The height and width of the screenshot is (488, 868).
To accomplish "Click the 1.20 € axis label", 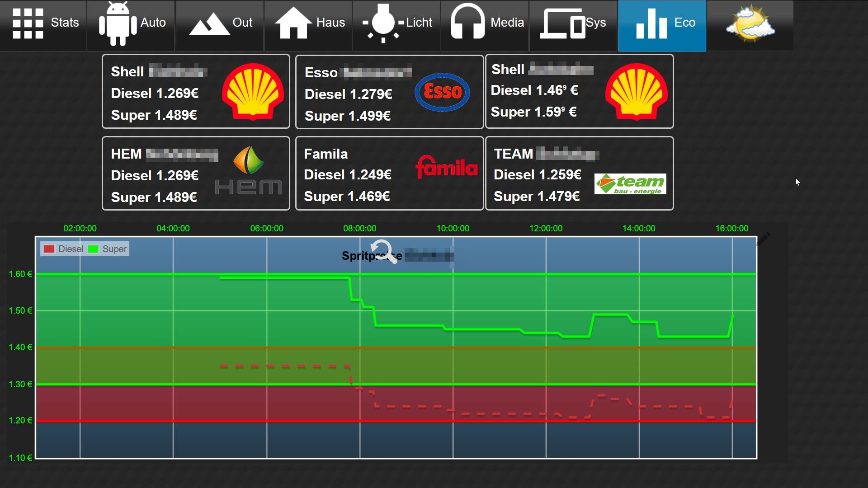I will tap(20, 420).
